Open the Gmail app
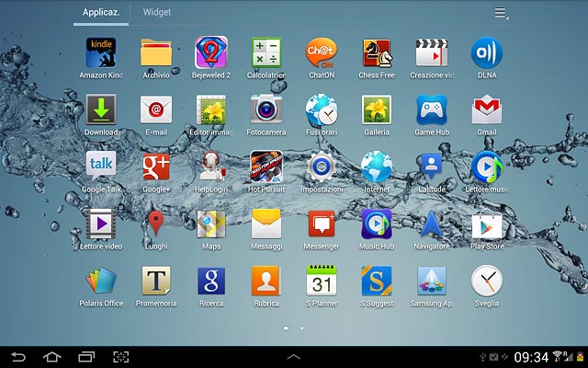The width and height of the screenshot is (588, 368). (x=487, y=115)
